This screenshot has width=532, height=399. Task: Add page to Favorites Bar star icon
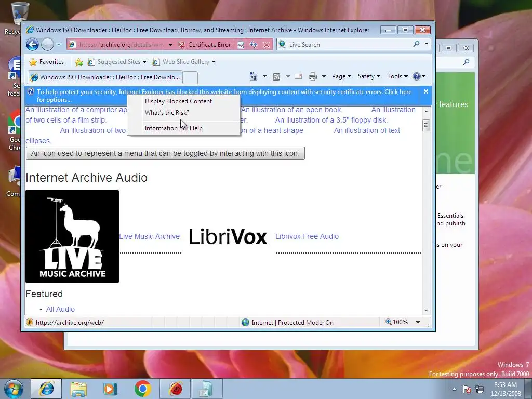79,62
